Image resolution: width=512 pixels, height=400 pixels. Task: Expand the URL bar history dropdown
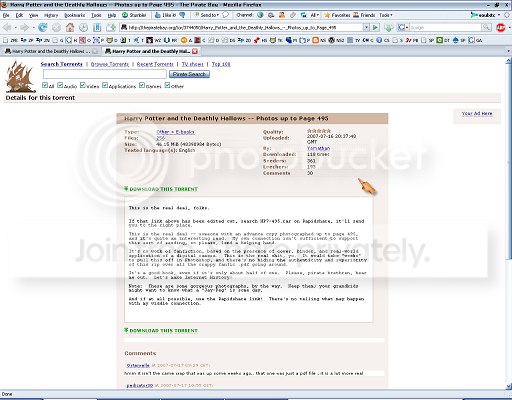click(366, 27)
